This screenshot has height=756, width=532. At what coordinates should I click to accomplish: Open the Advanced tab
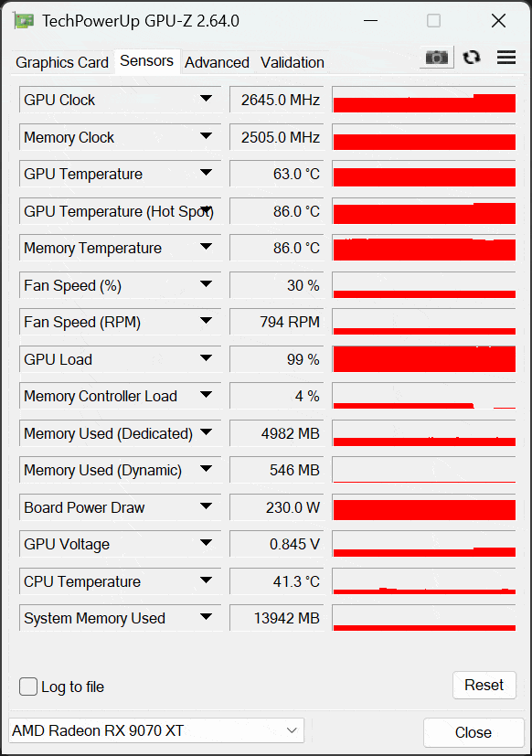(217, 62)
